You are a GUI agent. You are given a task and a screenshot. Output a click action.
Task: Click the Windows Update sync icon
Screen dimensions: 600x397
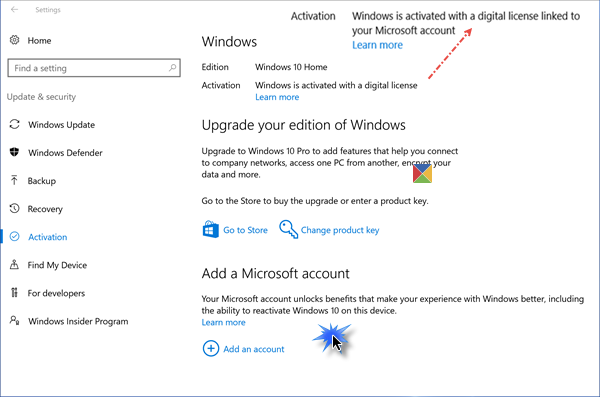click(15, 124)
